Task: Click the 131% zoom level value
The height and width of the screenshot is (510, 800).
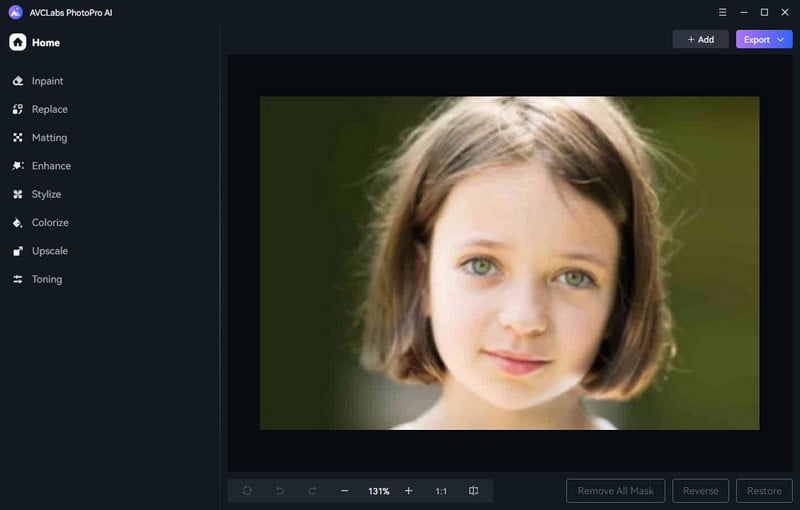Action: (379, 491)
